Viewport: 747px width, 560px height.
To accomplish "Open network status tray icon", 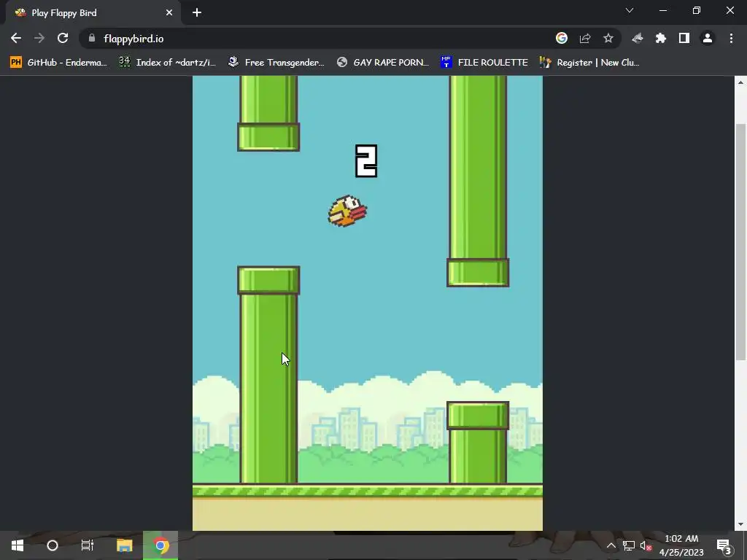I will (x=628, y=545).
